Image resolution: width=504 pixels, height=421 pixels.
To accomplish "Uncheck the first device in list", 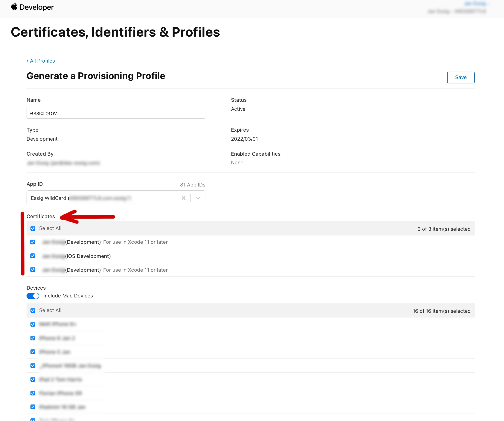I will click(33, 324).
